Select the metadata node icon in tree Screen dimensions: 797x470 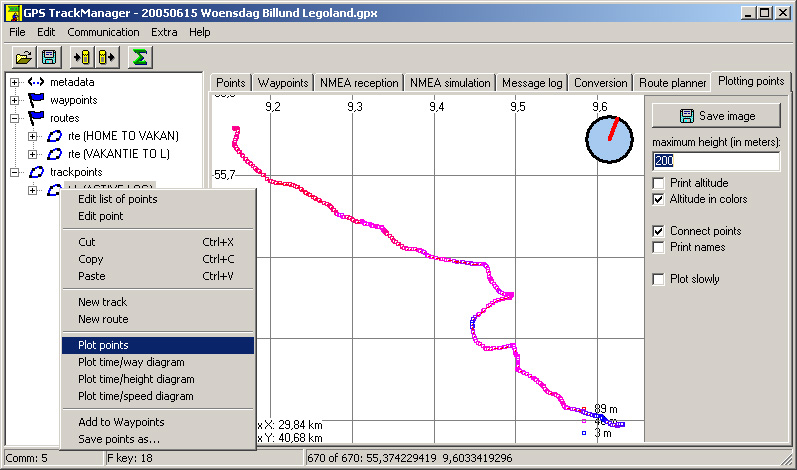pyautogui.click(x=36, y=82)
